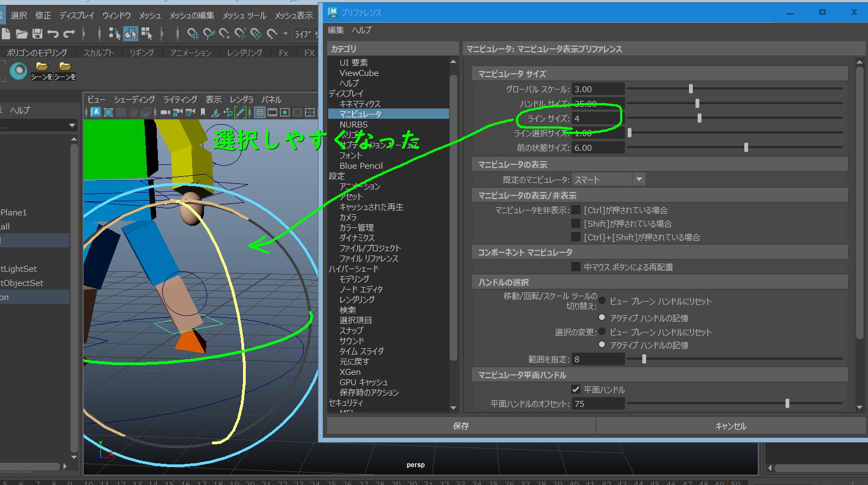Click the 保存 button
The height and width of the screenshot is (485, 868).
pos(461,426)
